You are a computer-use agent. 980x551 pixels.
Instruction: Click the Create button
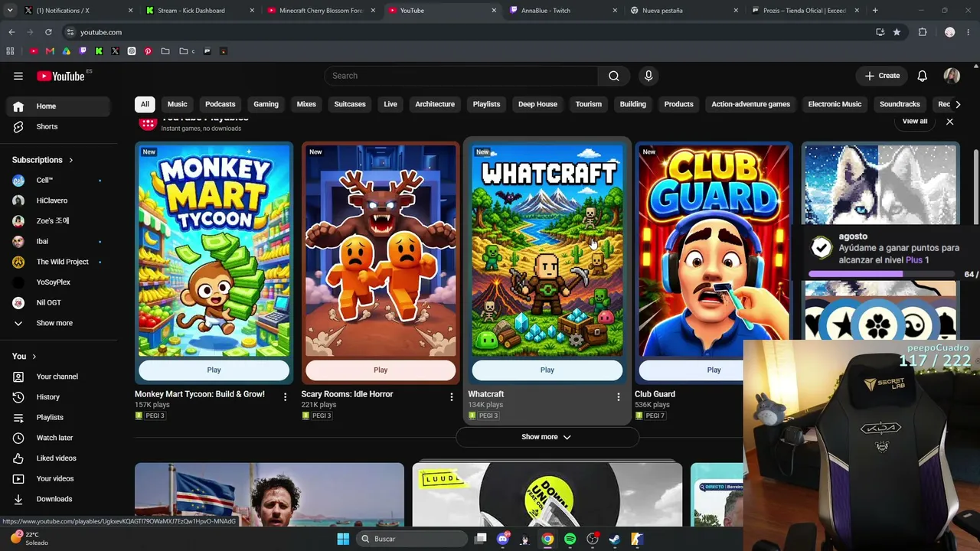click(882, 76)
